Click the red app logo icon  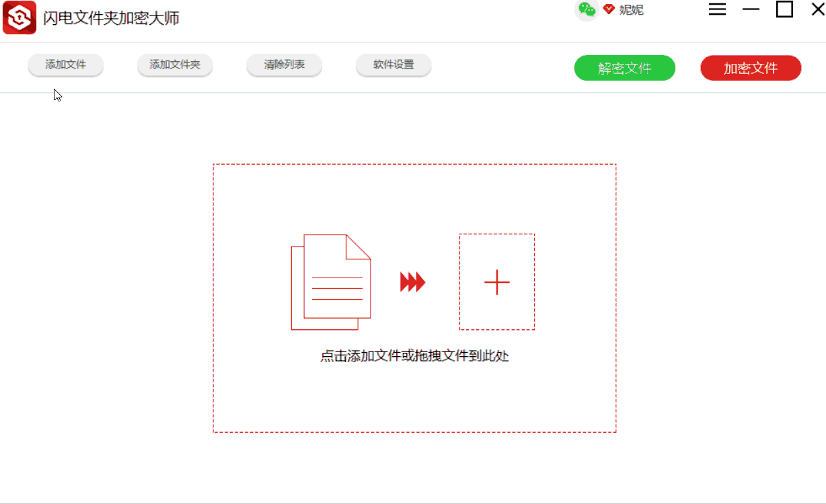(x=20, y=17)
